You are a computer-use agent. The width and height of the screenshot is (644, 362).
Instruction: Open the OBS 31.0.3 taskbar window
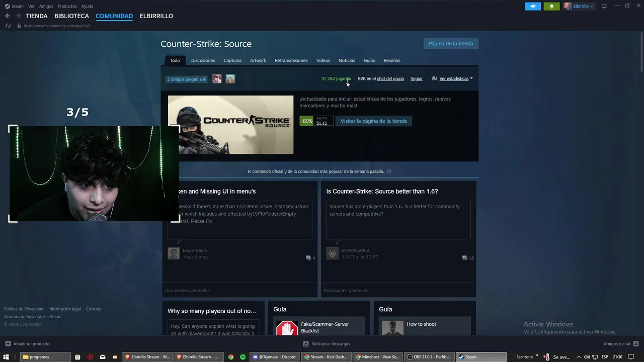tap(429, 357)
